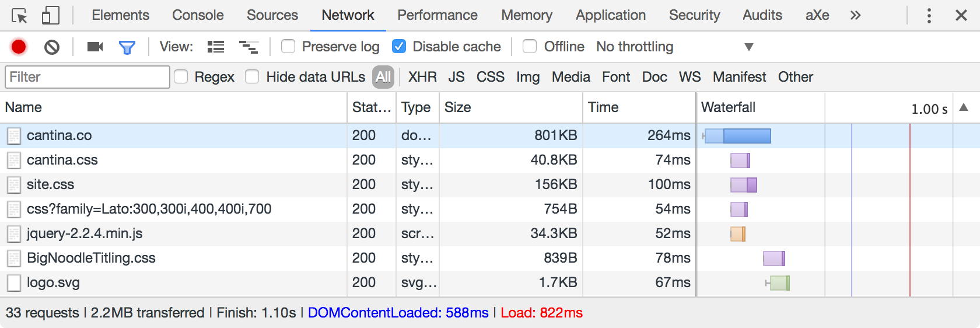Click the inspect element cursor icon
980x328 pixels.
19,16
